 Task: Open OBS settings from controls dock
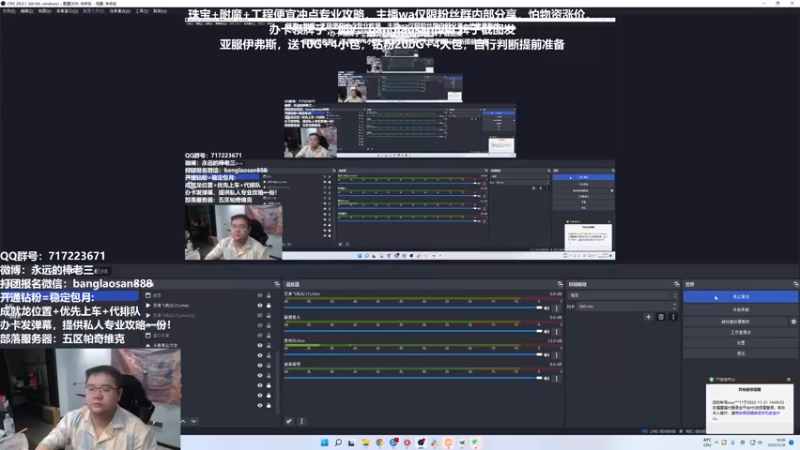pyautogui.click(x=740, y=343)
